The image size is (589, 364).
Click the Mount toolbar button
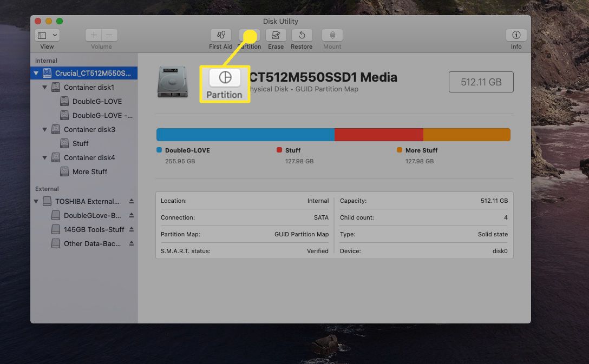(x=332, y=35)
